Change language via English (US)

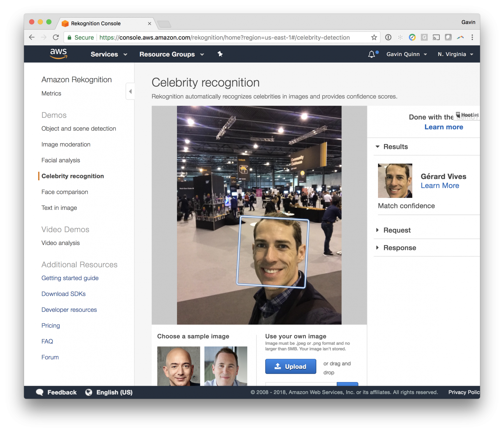click(114, 392)
